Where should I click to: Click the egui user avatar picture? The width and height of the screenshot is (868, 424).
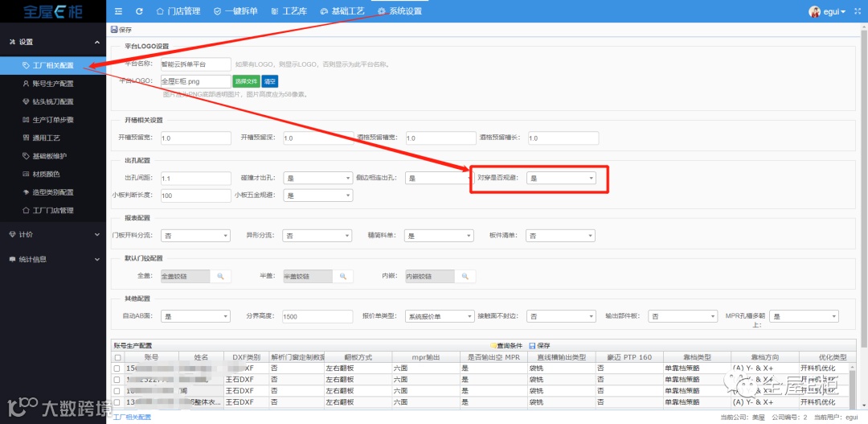pos(813,11)
